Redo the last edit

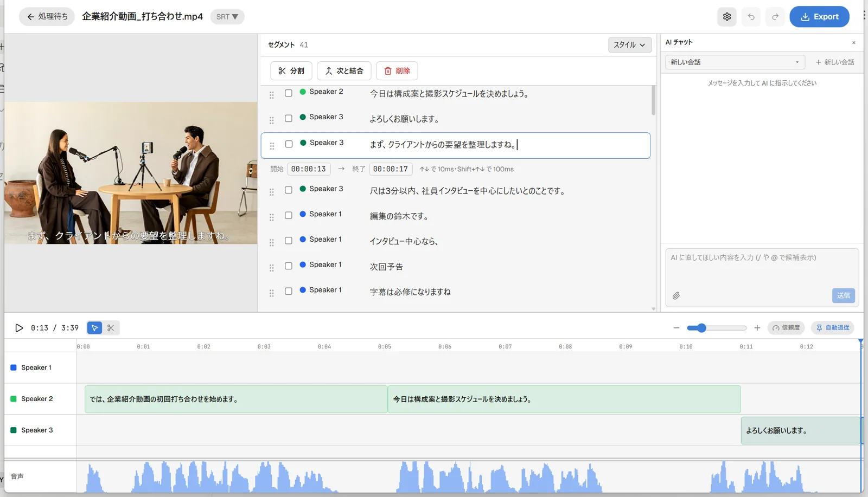pyautogui.click(x=775, y=17)
